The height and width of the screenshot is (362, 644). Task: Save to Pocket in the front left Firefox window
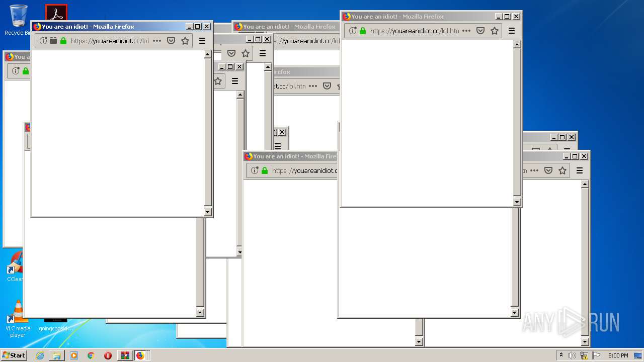coord(171,41)
